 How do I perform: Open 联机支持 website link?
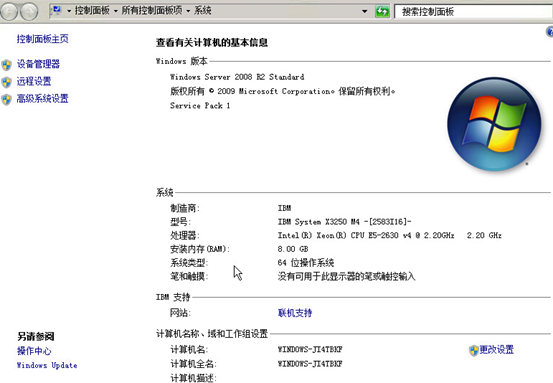295,312
